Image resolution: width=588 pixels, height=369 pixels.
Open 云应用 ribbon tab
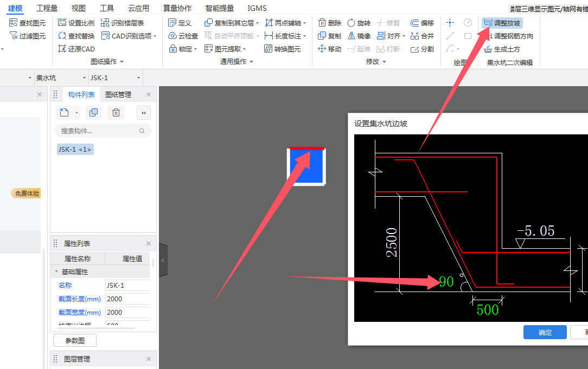pyautogui.click(x=139, y=8)
